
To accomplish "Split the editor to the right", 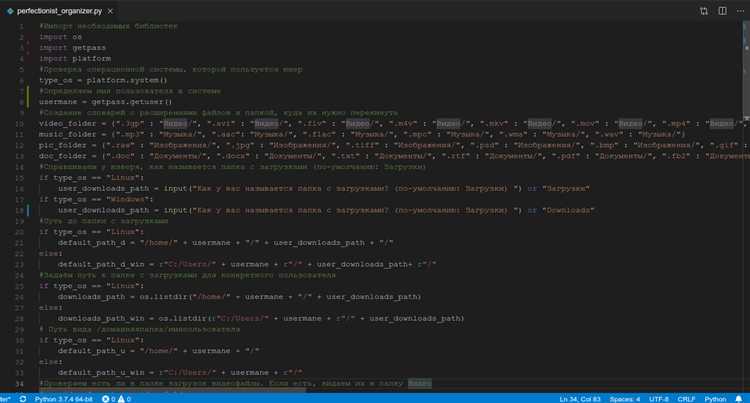I will coord(722,11).
